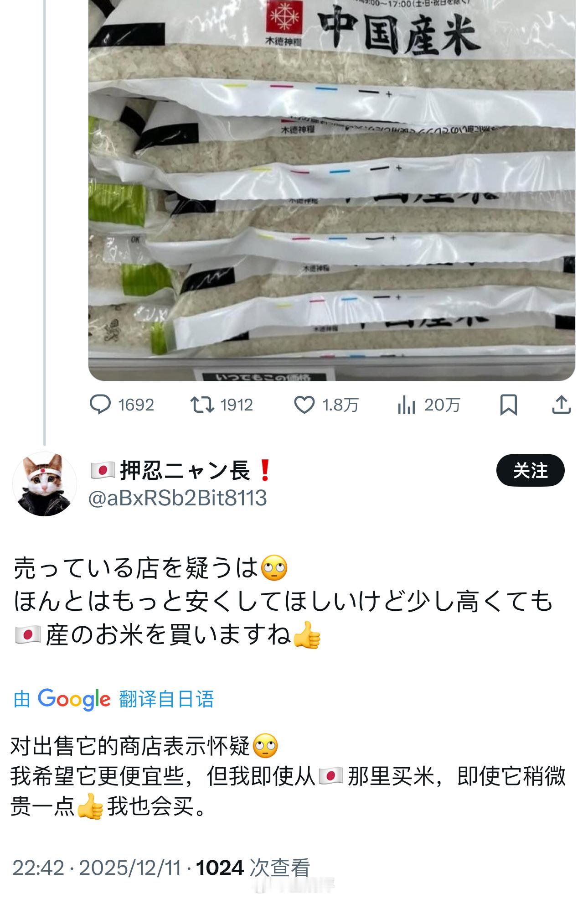Click the 1912 repost count
Screen dimensions: 588x899
click(236, 405)
